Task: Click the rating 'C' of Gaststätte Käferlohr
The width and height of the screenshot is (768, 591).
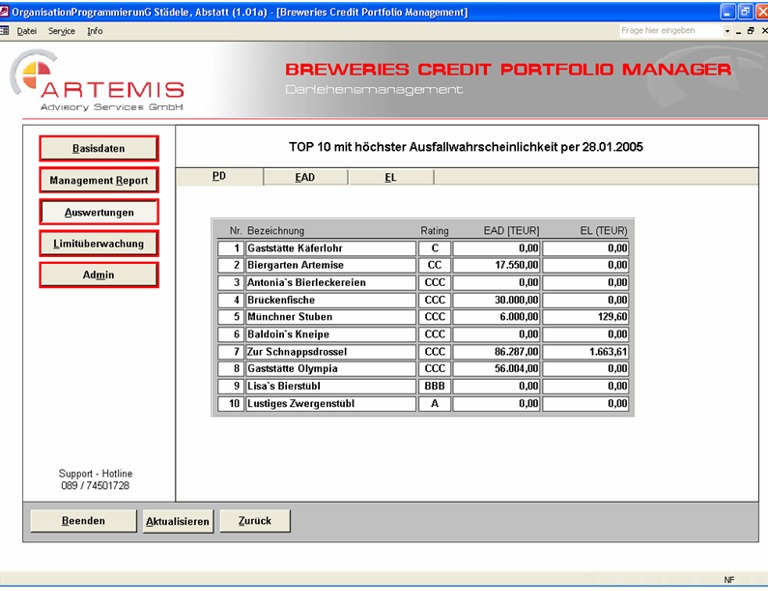Action: pos(434,248)
